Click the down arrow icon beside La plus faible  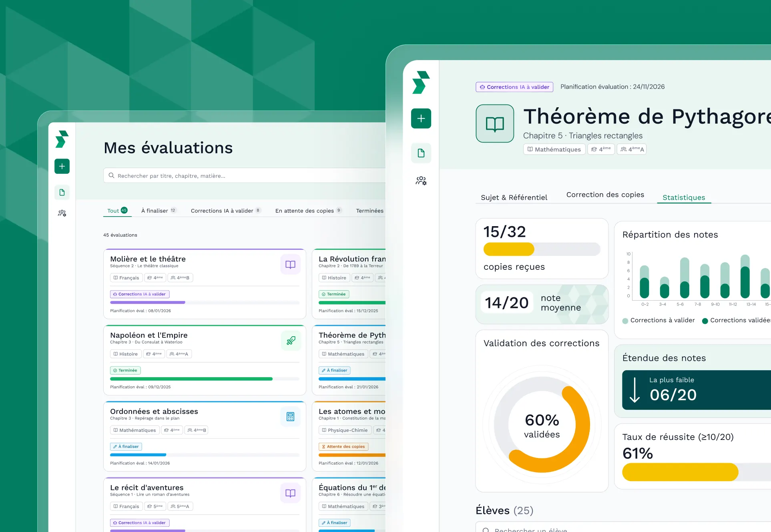coord(634,389)
